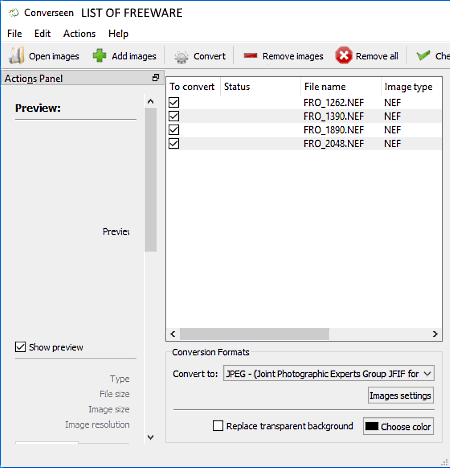Select file name FRO_2048.NEF
The width and height of the screenshot is (450, 468).
(333, 143)
